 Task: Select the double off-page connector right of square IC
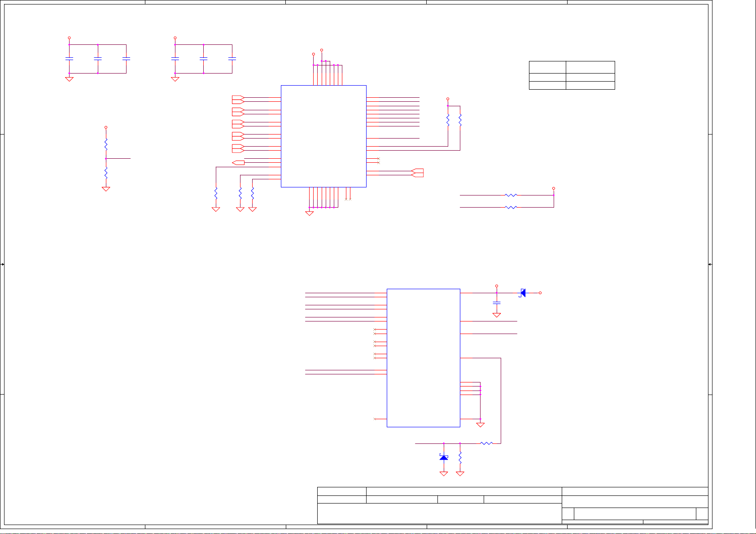pos(417,173)
